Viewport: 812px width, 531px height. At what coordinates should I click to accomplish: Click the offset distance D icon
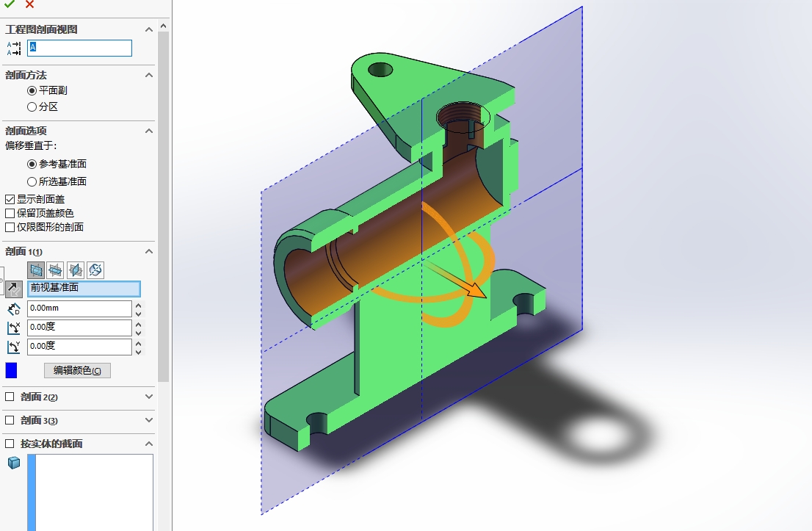pos(14,308)
